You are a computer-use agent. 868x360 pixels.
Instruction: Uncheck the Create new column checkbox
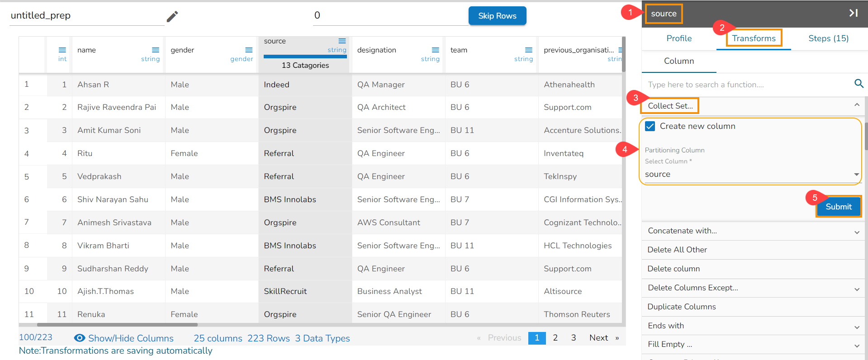click(650, 126)
